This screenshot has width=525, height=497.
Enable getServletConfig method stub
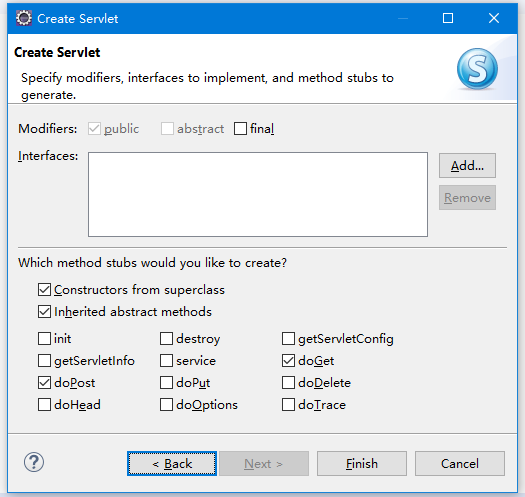click(288, 339)
